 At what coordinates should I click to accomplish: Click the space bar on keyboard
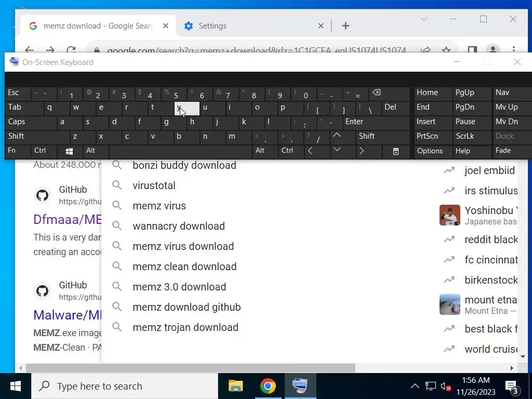(181, 151)
